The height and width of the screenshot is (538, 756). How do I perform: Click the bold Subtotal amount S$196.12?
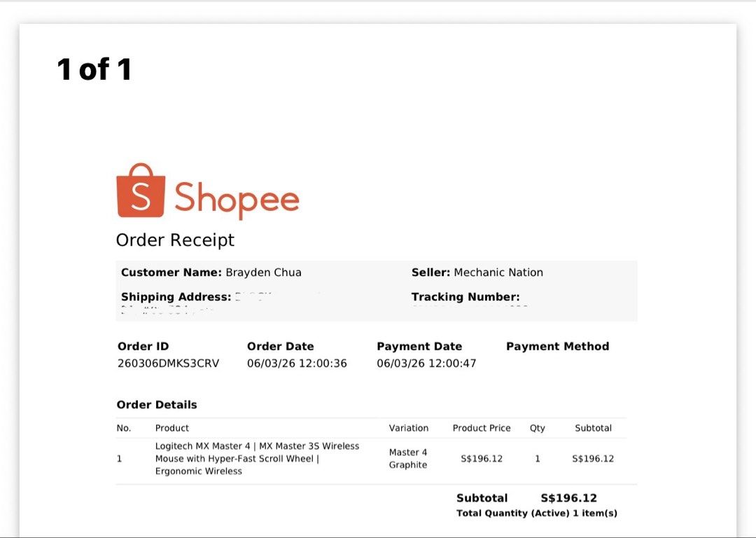[x=569, y=498]
